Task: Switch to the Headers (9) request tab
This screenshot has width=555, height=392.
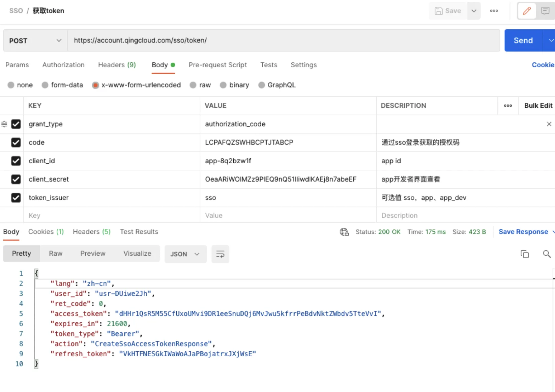Action: pos(117,65)
